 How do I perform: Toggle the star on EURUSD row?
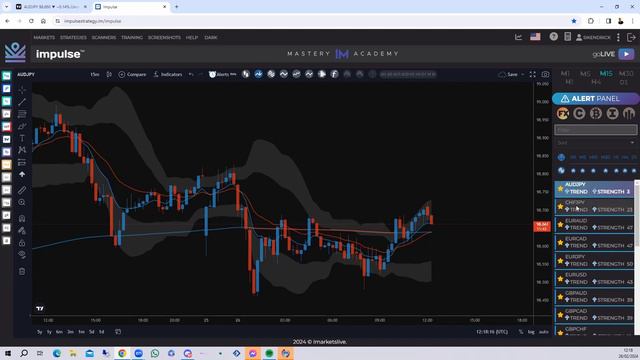(x=560, y=279)
